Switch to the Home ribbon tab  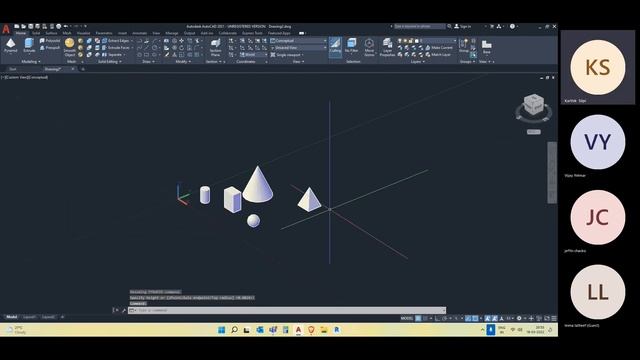pyautogui.click(x=20, y=33)
